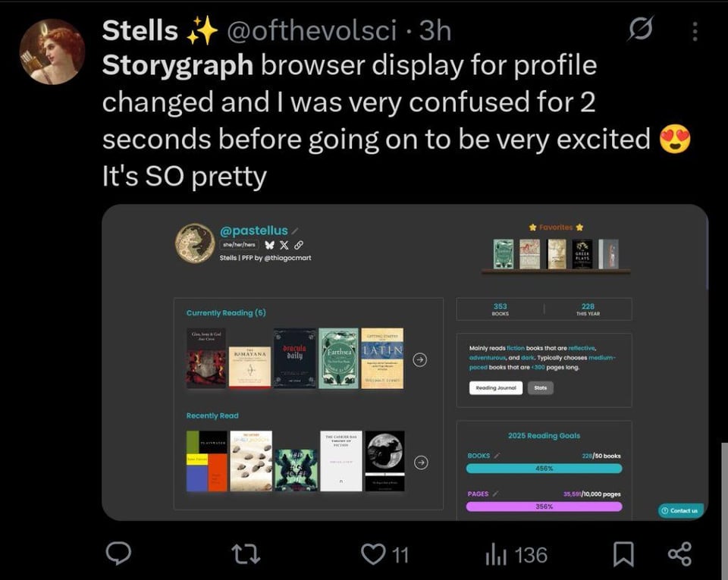Click the teal BOOKS 456% progress bar

(544, 469)
